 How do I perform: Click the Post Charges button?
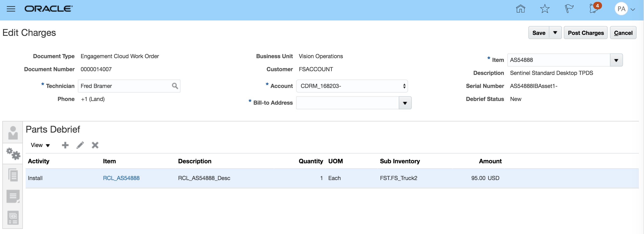[585, 33]
